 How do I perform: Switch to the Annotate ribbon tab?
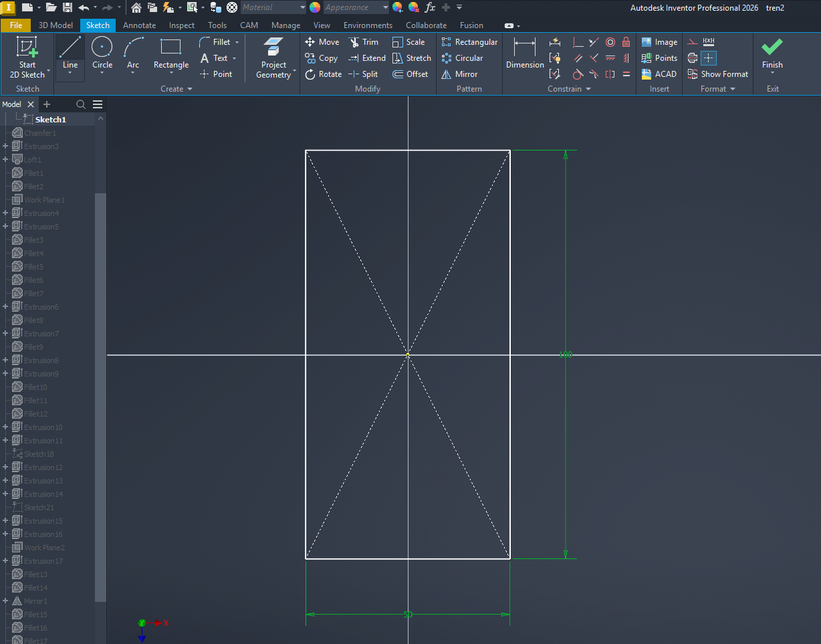(139, 25)
